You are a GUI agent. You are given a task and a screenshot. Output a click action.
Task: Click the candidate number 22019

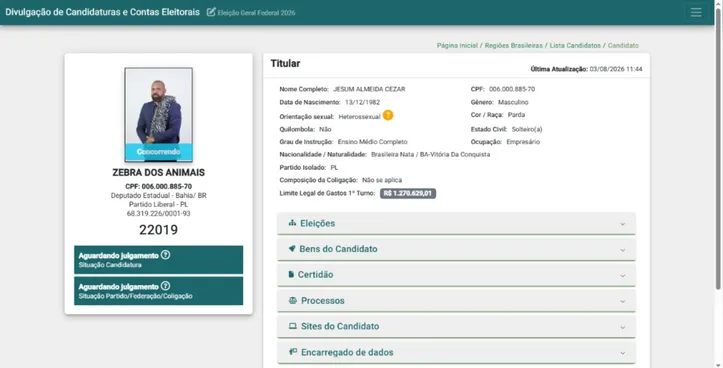(x=159, y=230)
